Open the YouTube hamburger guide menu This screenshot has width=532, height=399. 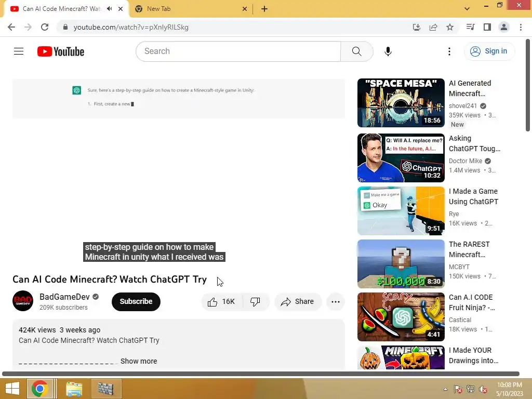click(19, 51)
